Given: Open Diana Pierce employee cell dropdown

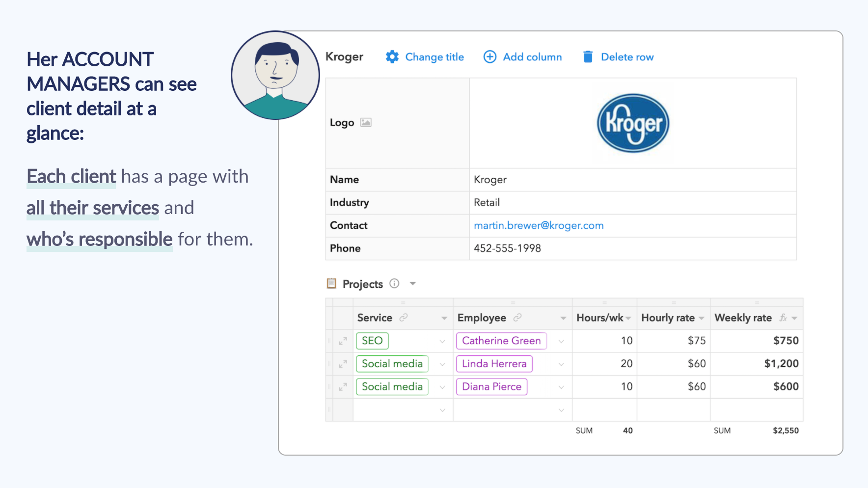Looking at the screenshot, I should tap(561, 387).
